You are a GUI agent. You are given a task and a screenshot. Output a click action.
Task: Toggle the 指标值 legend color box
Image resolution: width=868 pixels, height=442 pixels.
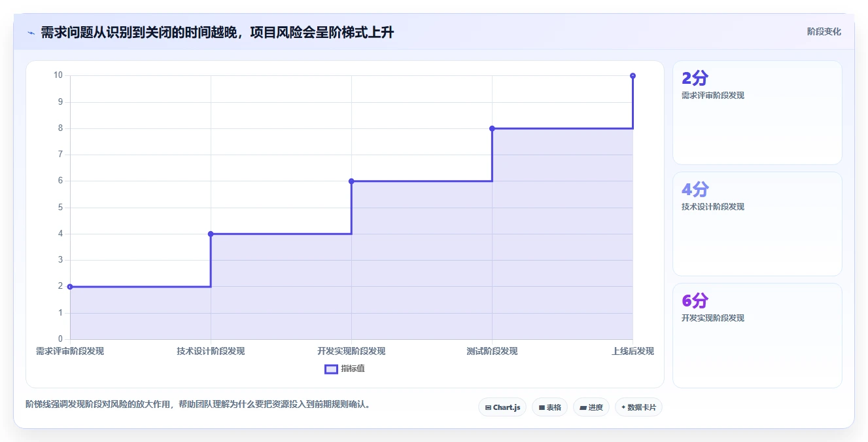coord(331,369)
